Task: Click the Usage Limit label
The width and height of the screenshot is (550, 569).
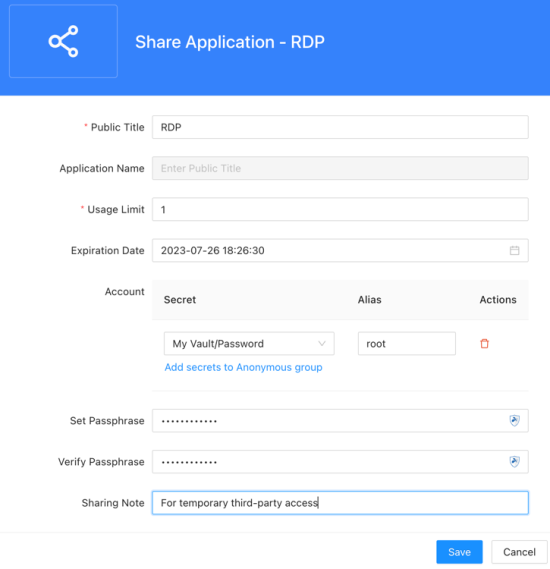Action: 116,209
